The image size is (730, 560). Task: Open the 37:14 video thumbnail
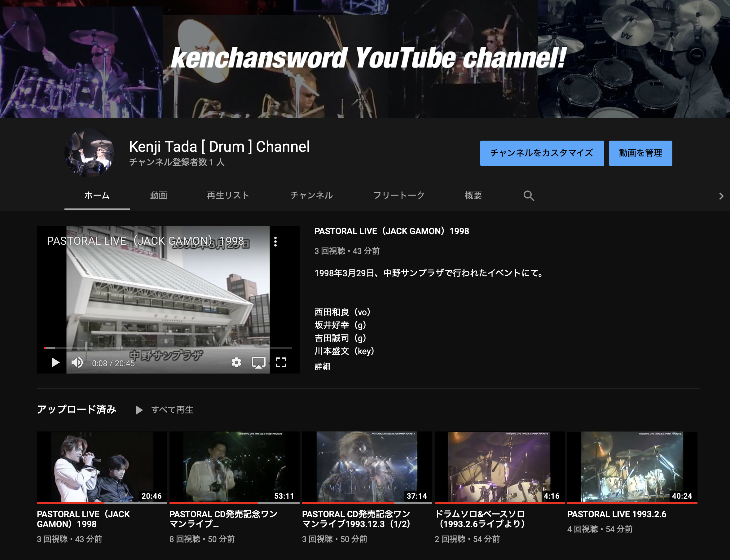pos(367,467)
